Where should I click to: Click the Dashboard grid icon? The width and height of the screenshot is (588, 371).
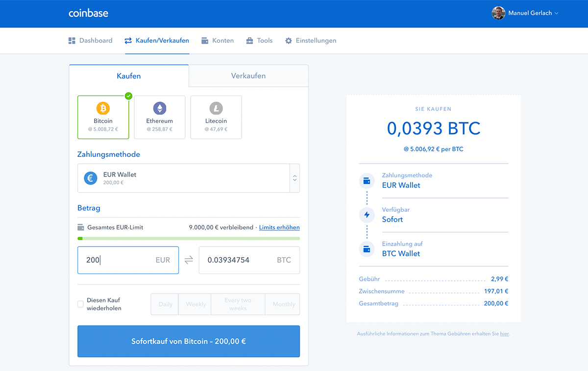pos(72,41)
